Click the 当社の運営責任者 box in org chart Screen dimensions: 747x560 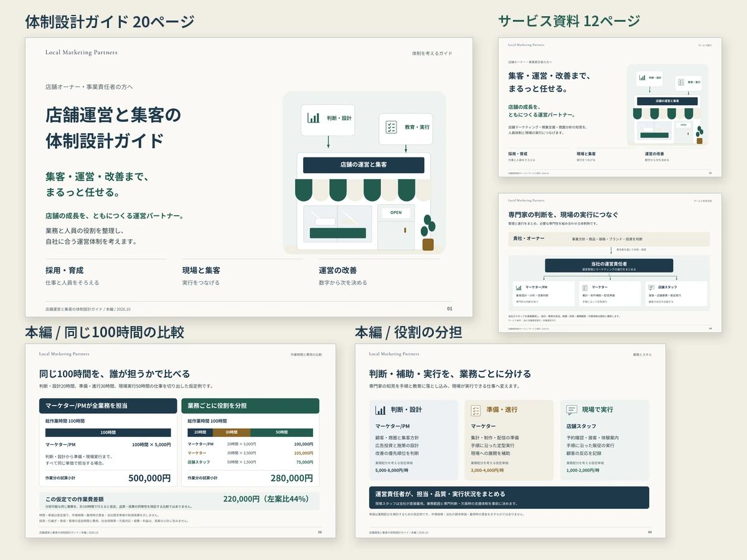[609, 266]
